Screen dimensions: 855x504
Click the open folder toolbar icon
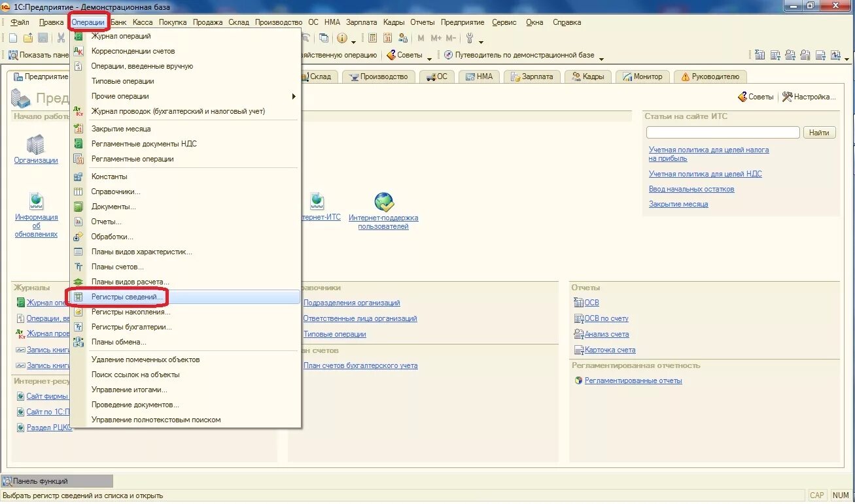click(28, 38)
